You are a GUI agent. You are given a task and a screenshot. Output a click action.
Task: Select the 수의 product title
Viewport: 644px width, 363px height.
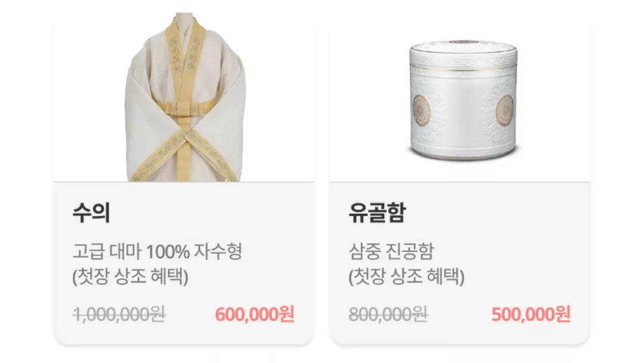(x=91, y=213)
